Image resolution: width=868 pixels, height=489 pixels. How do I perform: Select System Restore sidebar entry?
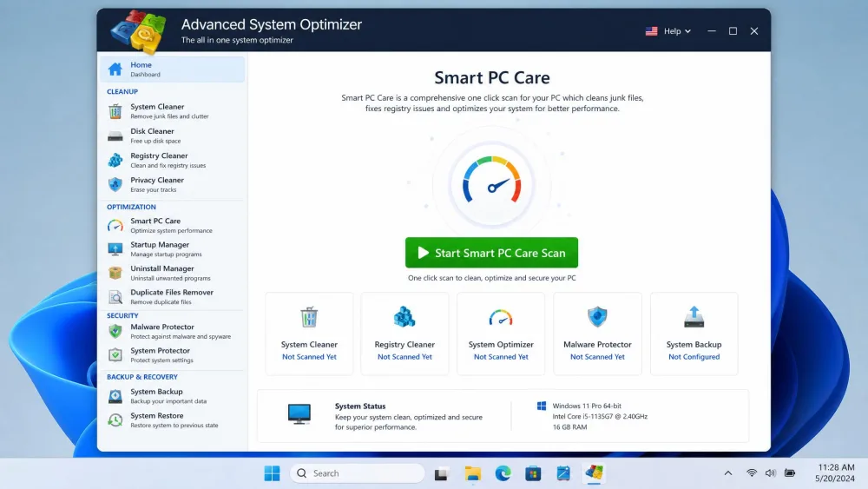tap(173, 420)
